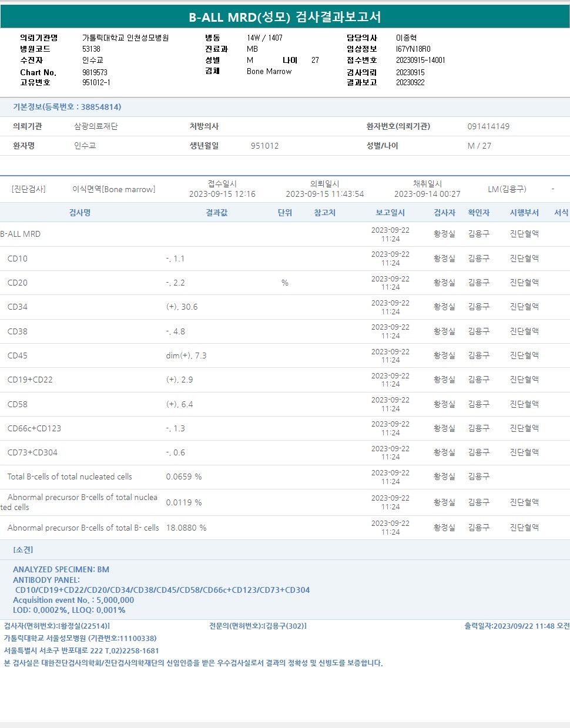Click the 검사명 column header

[x=80, y=213]
